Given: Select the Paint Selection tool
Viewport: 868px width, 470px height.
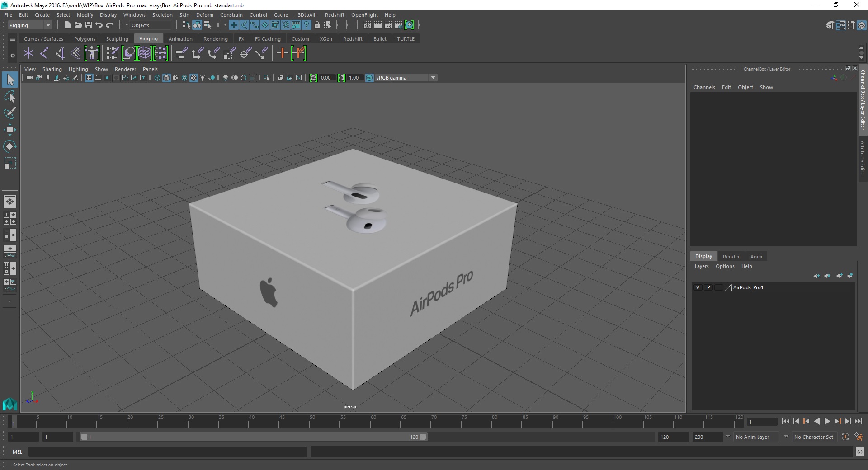Looking at the screenshot, I should pyautogui.click(x=10, y=113).
